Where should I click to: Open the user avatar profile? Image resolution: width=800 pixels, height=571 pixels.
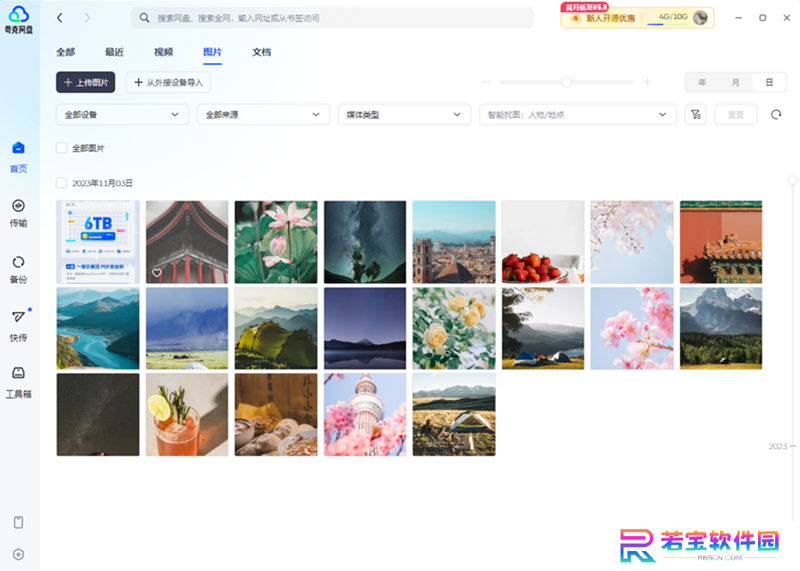click(x=701, y=17)
